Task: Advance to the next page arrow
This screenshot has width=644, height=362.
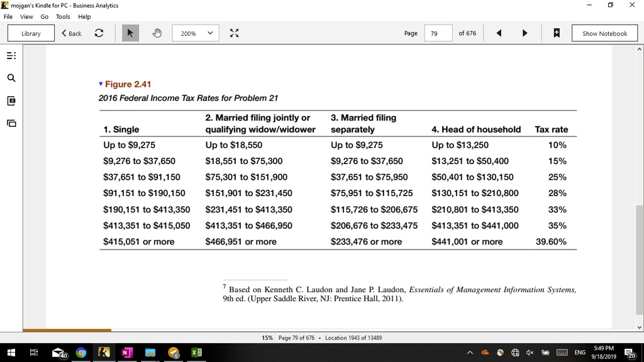Action: click(x=525, y=33)
